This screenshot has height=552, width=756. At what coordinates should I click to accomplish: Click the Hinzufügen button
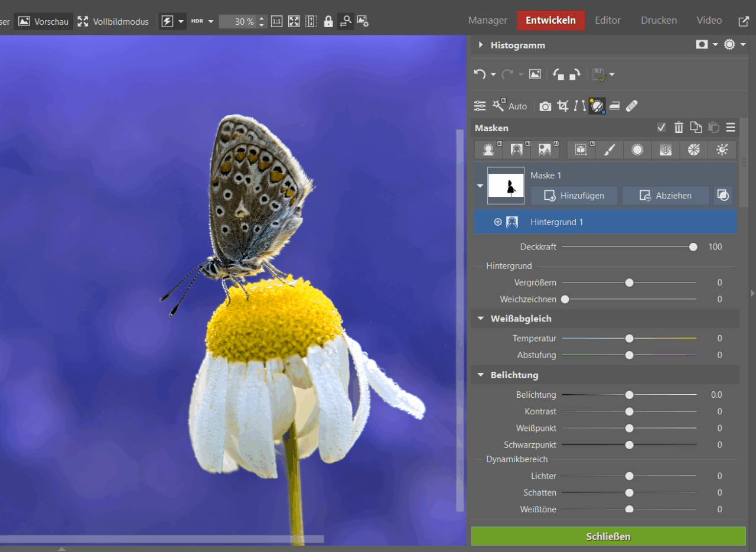click(573, 196)
